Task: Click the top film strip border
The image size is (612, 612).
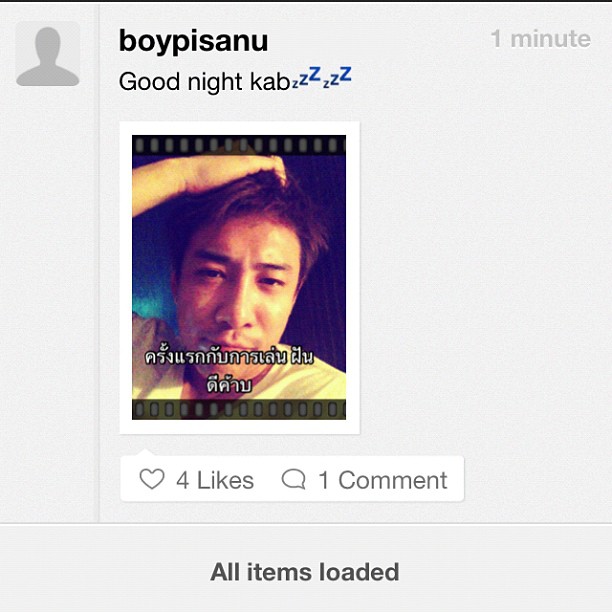Action: point(239,145)
